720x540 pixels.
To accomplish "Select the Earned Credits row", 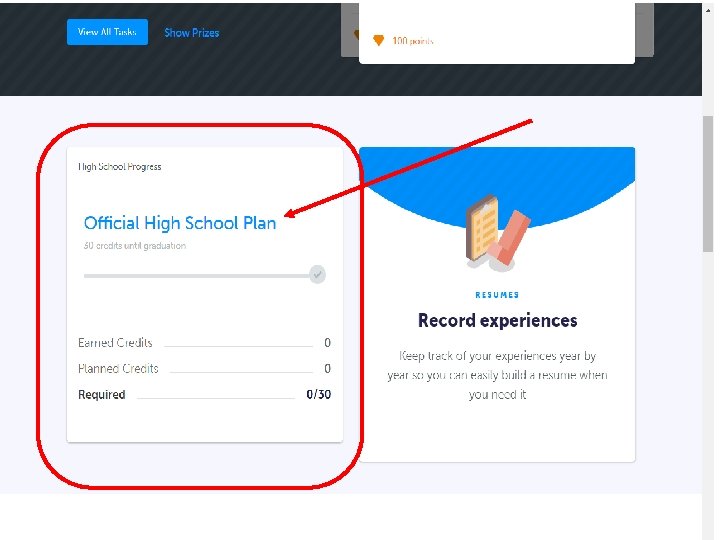I will click(204, 343).
